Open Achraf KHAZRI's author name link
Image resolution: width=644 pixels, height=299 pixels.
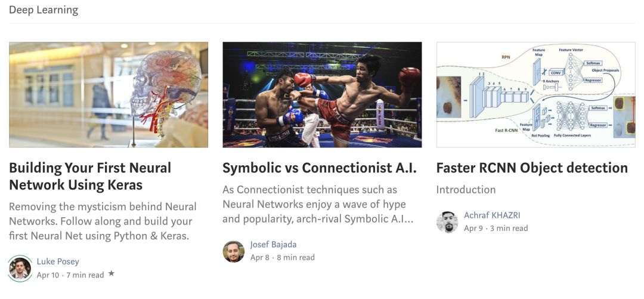coord(492,215)
